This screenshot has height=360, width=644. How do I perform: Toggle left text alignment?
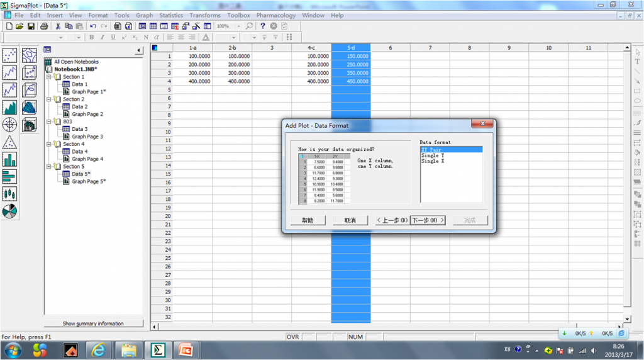point(170,37)
